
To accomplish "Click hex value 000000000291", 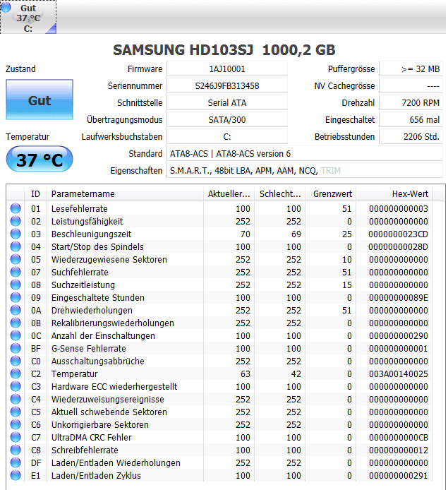I will [399, 476].
